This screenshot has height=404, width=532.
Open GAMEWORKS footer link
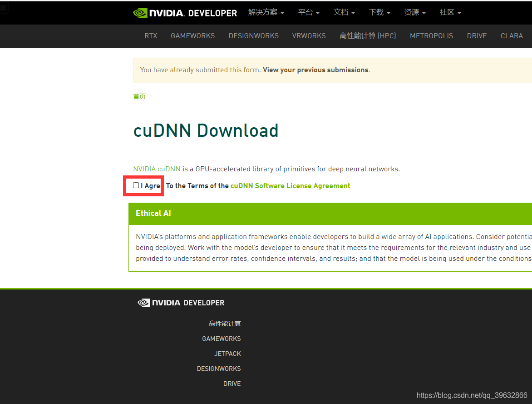(x=221, y=339)
